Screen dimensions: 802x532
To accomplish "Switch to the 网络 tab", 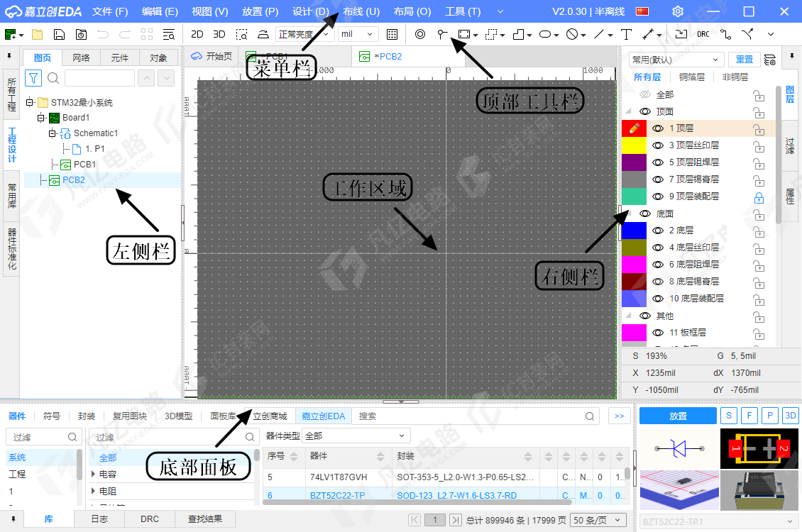I will point(81,57).
